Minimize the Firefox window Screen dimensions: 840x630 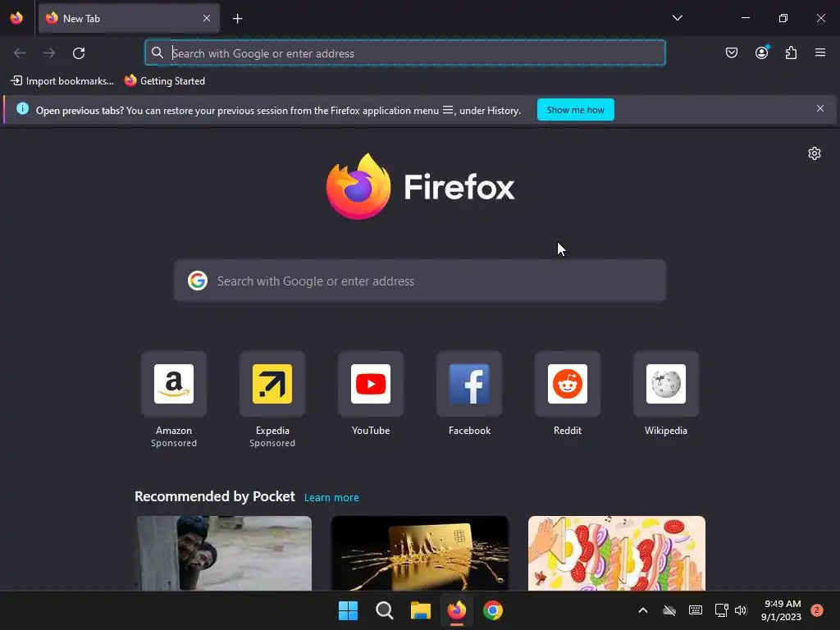pos(745,18)
